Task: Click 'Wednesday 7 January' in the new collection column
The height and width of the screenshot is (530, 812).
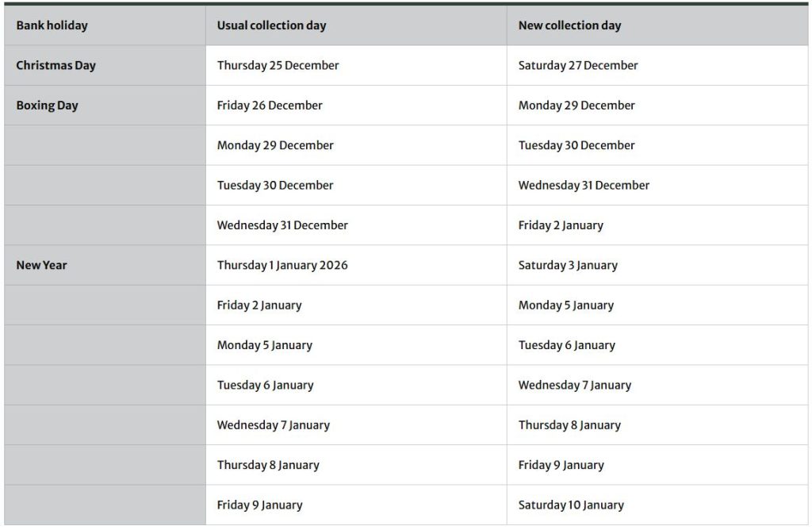Action: point(575,386)
